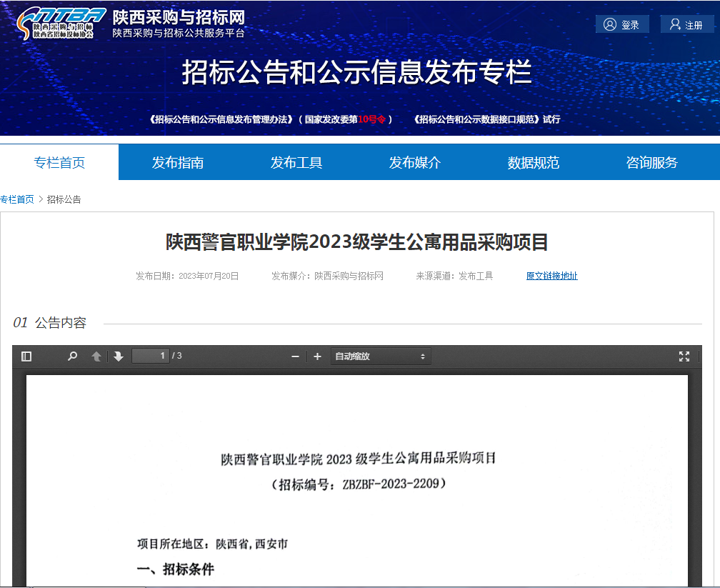
Task: Click the 01 公告内容 section heading
Action: 49,322
